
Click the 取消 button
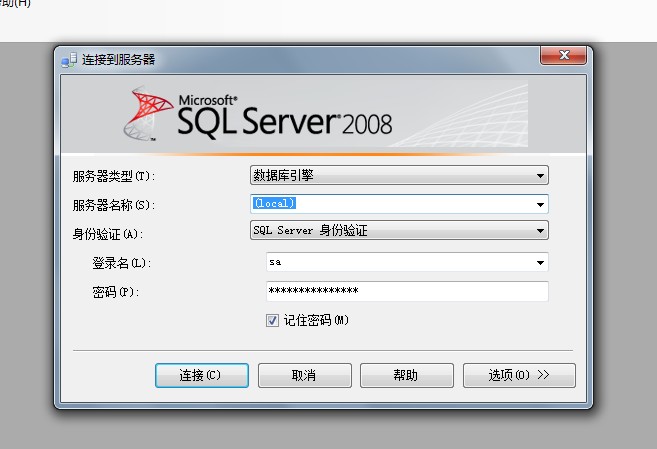pos(305,375)
